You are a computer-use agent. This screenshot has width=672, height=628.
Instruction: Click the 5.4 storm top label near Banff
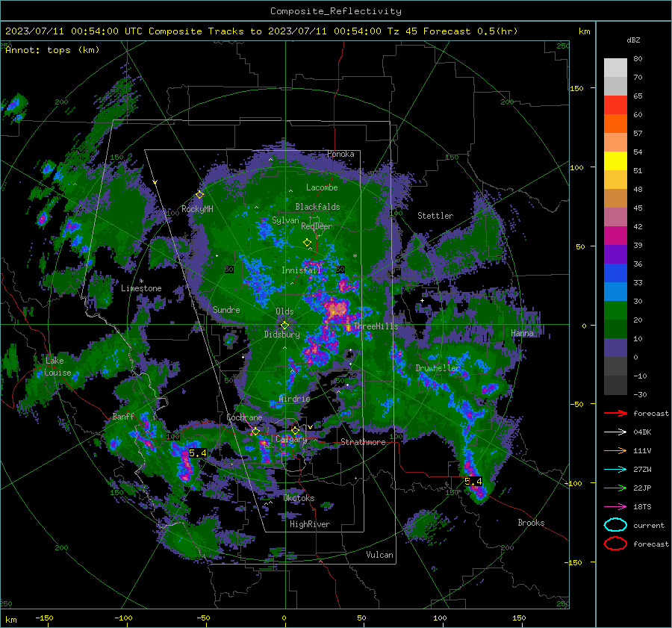[198, 453]
